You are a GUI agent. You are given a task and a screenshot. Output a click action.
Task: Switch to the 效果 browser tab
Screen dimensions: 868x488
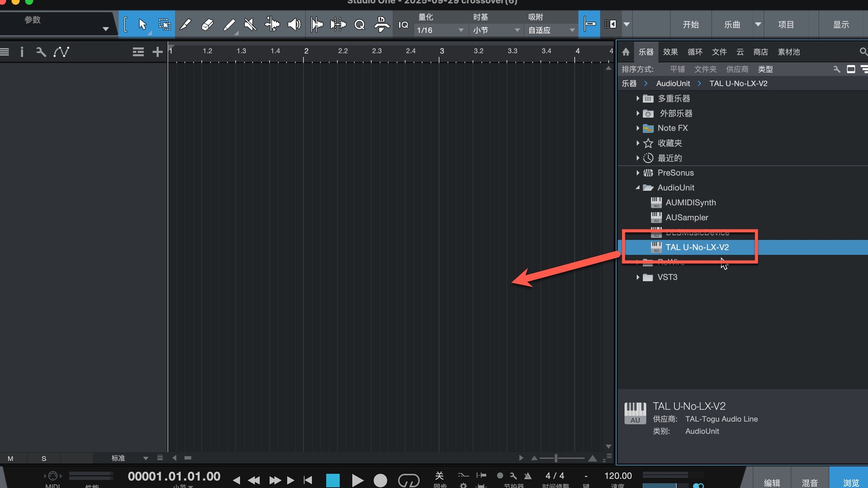[670, 52]
